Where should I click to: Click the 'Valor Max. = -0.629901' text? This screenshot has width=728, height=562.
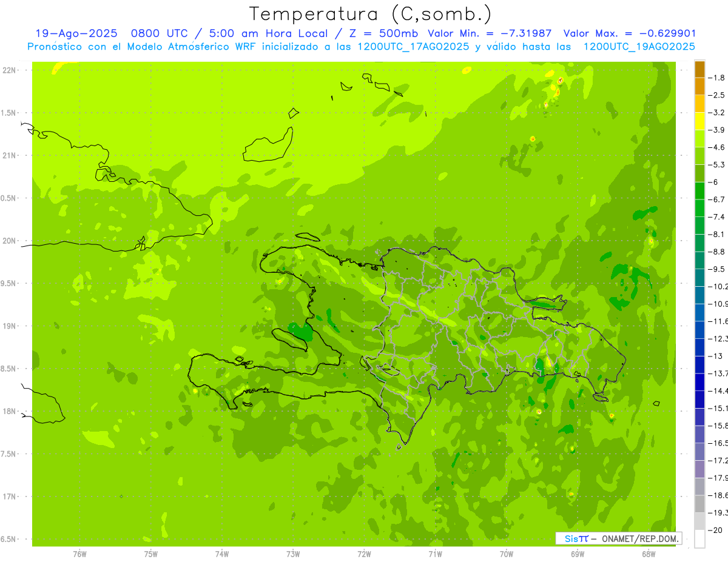pyautogui.click(x=630, y=33)
